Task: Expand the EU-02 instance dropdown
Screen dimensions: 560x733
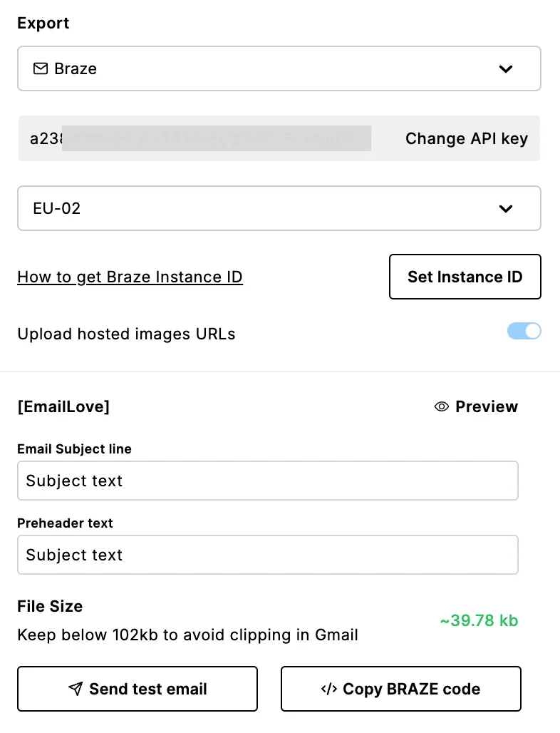Action: pos(279,209)
